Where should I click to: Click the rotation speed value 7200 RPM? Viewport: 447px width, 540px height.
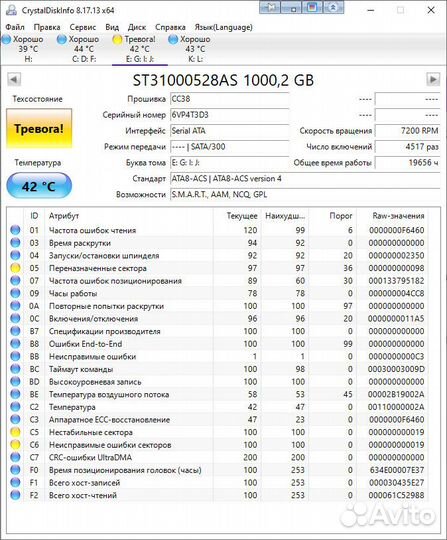[x=407, y=131]
